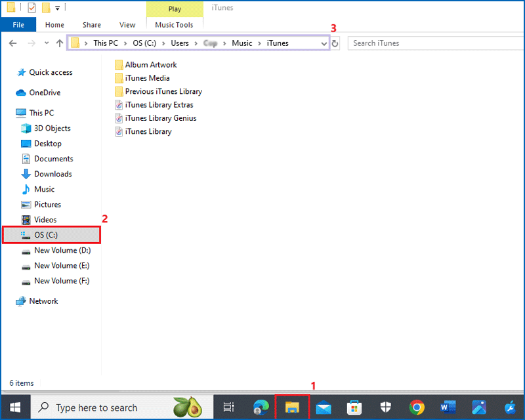The image size is (525, 420).
Task: Select the Play contextual tab
Action: (x=175, y=9)
